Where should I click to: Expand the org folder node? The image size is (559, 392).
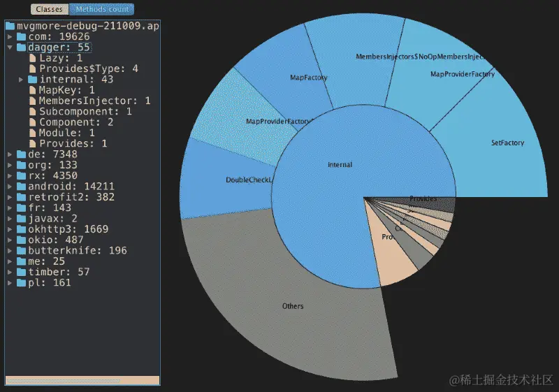[10, 165]
